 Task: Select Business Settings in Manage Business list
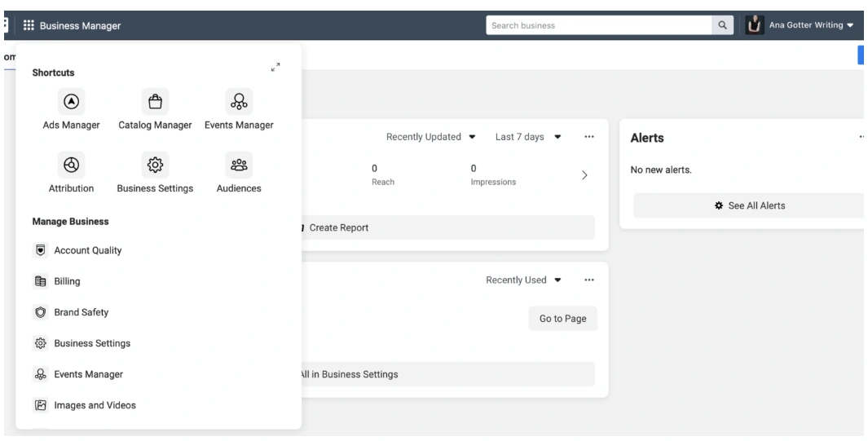[92, 343]
